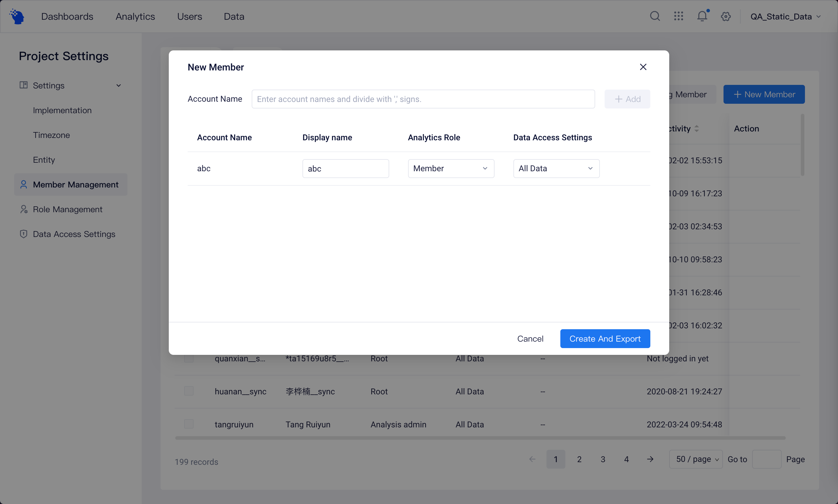This screenshot has height=504, width=838.
Task: Collapse the Settings section in sidebar
Action: 118,85
